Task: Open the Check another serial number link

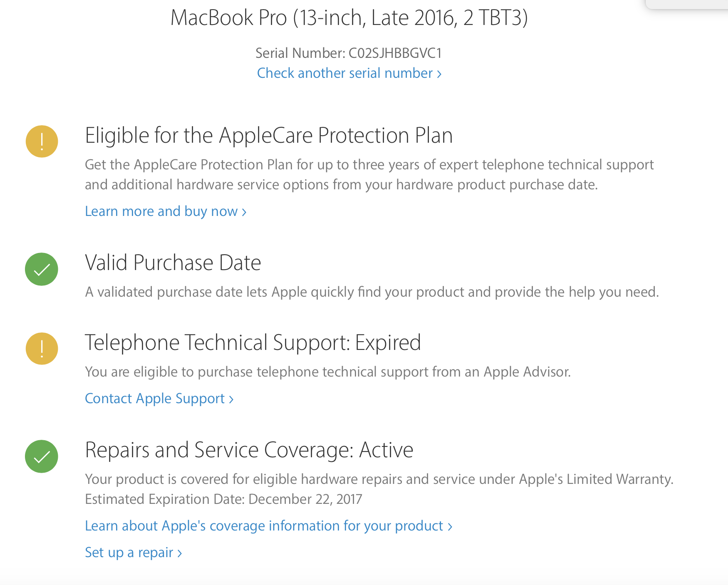Action: coord(349,73)
